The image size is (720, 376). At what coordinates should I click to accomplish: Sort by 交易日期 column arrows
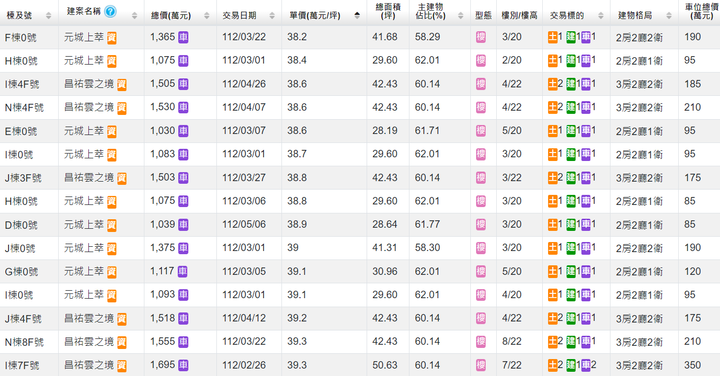tap(272, 16)
